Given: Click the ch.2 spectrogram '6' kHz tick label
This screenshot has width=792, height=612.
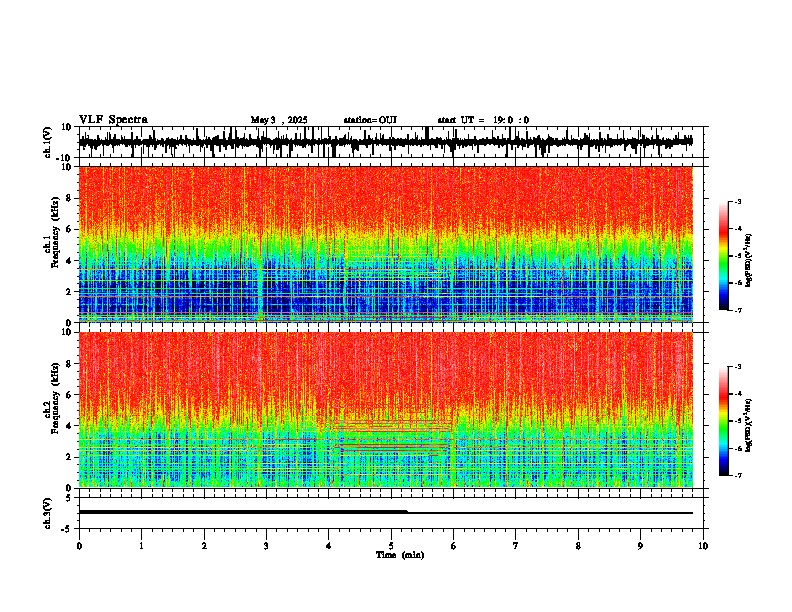Looking at the screenshot, I should tap(70, 395).
